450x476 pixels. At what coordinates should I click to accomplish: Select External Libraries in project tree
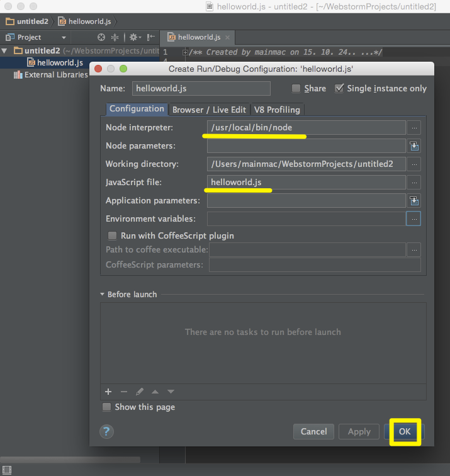tap(56, 75)
